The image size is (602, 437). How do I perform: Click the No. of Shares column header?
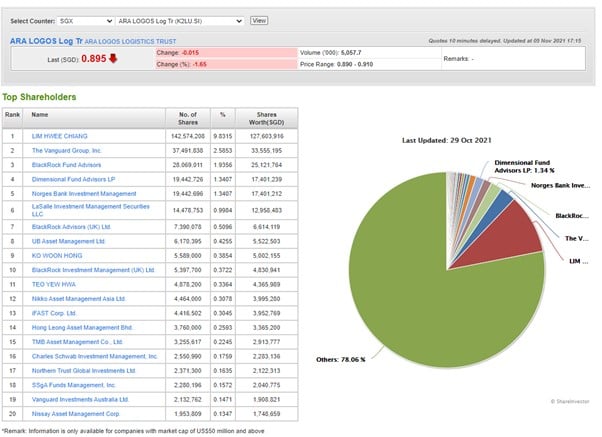click(188, 118)
